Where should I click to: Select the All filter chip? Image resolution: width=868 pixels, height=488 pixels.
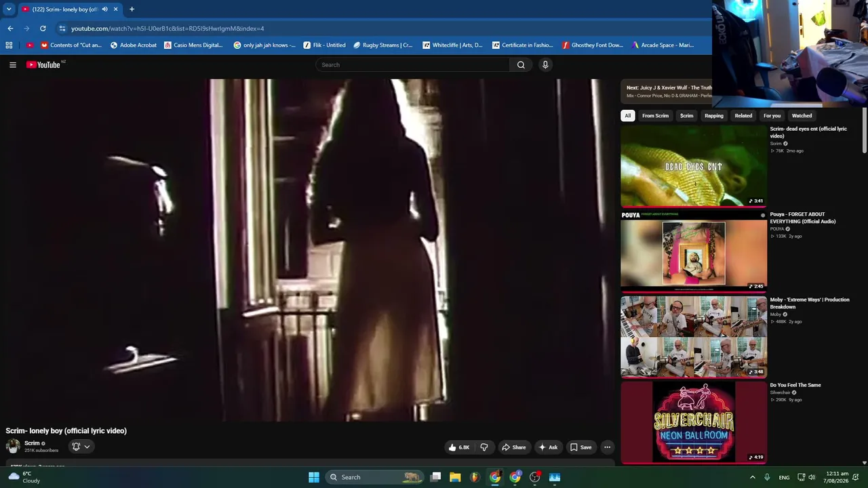pos(628,116)
